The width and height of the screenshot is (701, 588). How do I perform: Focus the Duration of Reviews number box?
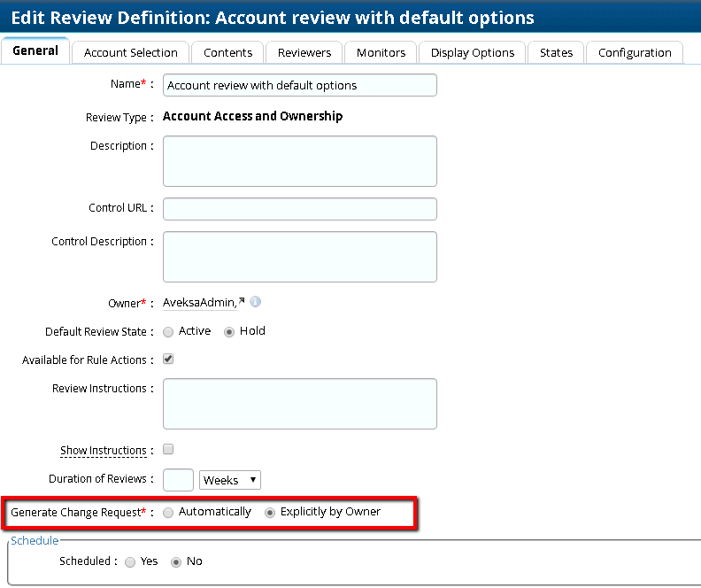tap(179, 480)
